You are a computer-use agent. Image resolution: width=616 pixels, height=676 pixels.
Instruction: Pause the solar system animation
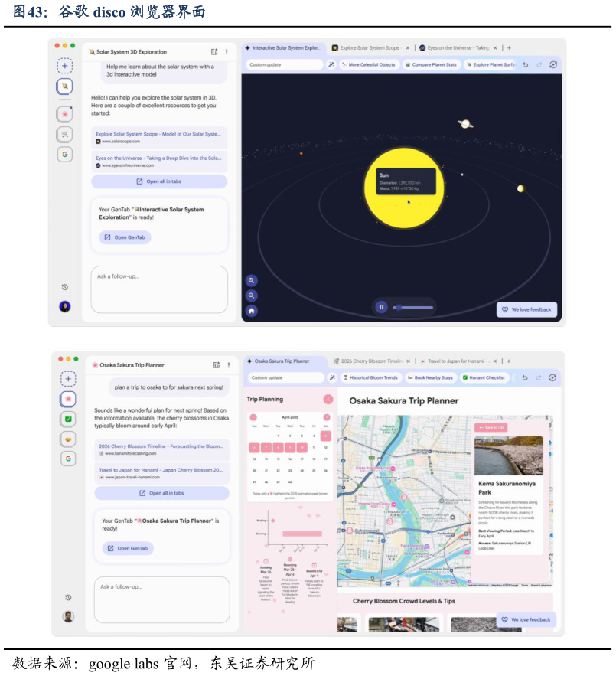click(381, 307)
